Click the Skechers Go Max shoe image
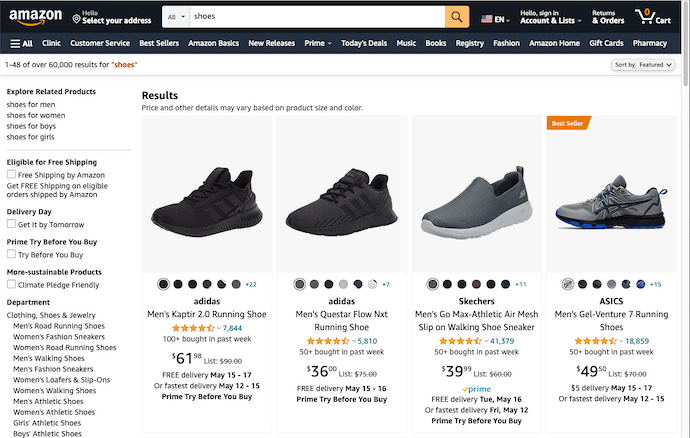Image resolution: width=690 pixels, height=438 pixels. click(x=474, y=200)
